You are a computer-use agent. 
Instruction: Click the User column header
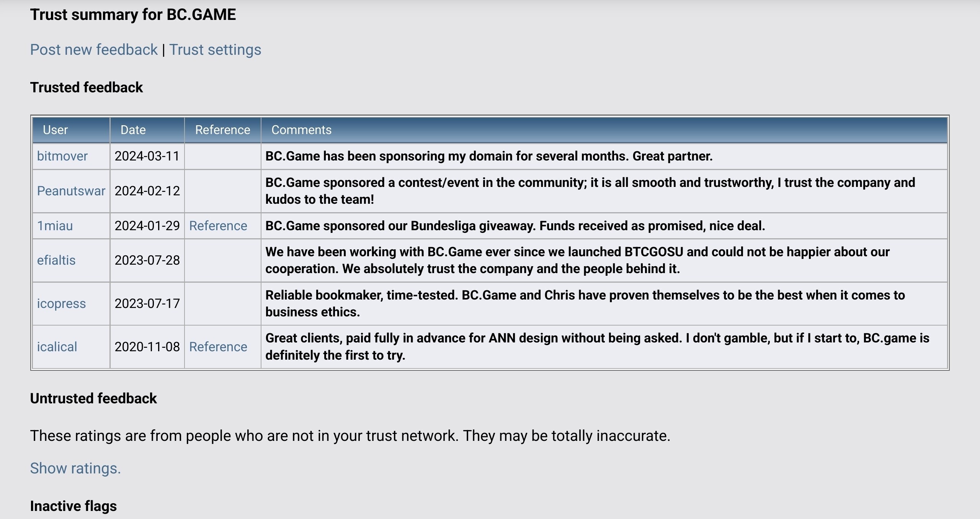[x=71, y=130]
